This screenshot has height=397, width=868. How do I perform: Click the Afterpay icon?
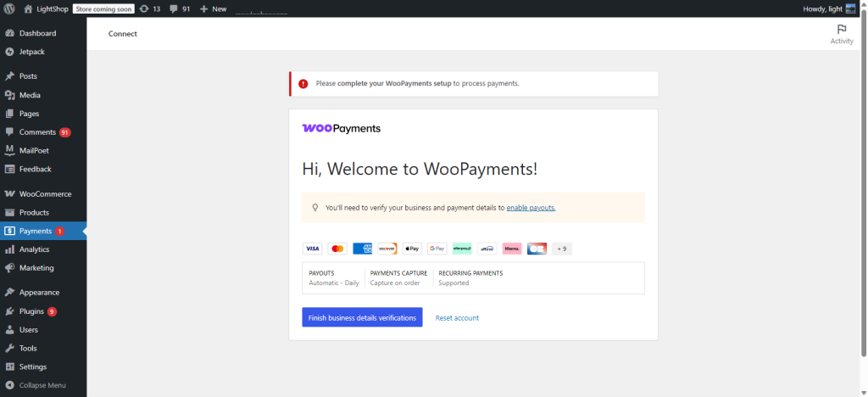click(x=462, y=249)
